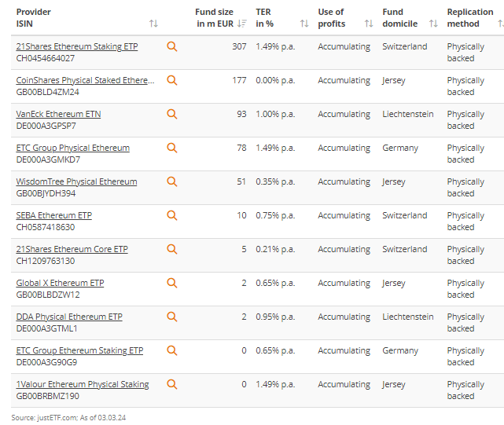This screenshot has width=504, height=425.
Task: Open ETC Group Ethereum Staking ETP link
Action: 79,350
